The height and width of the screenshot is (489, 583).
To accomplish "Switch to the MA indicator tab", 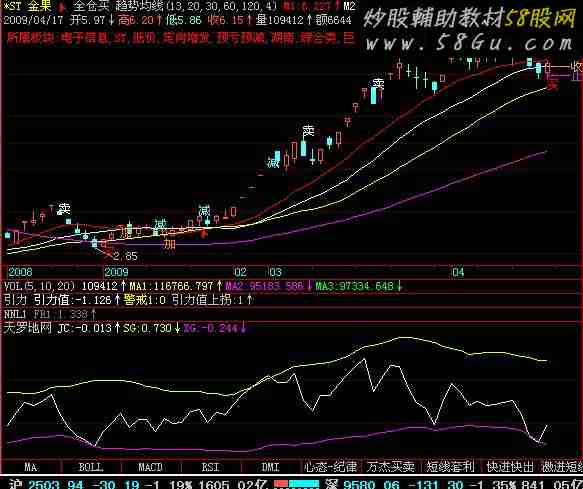I will point(30,467).
